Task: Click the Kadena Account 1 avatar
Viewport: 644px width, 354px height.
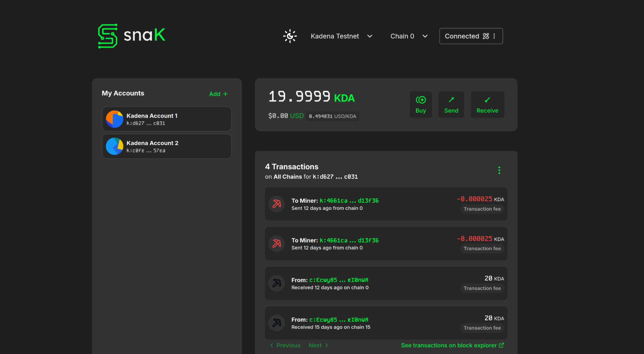Action: 114,119
